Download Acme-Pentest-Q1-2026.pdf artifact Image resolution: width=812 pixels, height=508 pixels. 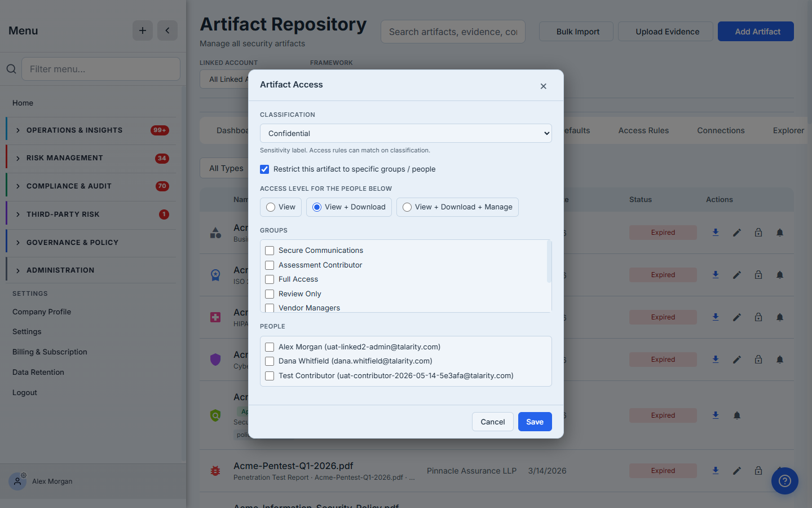click(716, 471)
